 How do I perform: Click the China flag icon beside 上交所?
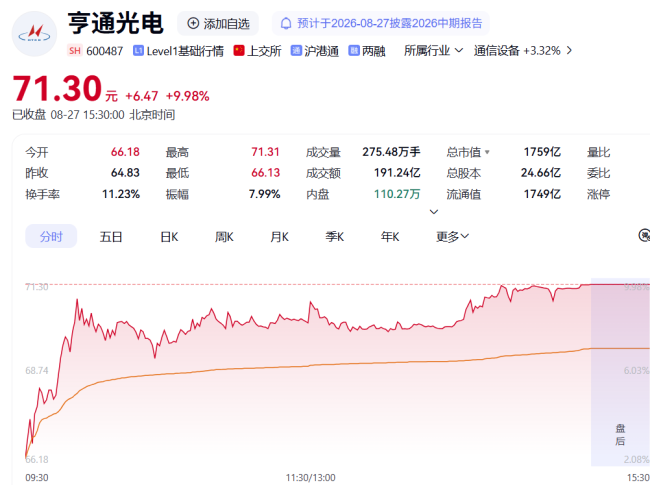[239, 51]
